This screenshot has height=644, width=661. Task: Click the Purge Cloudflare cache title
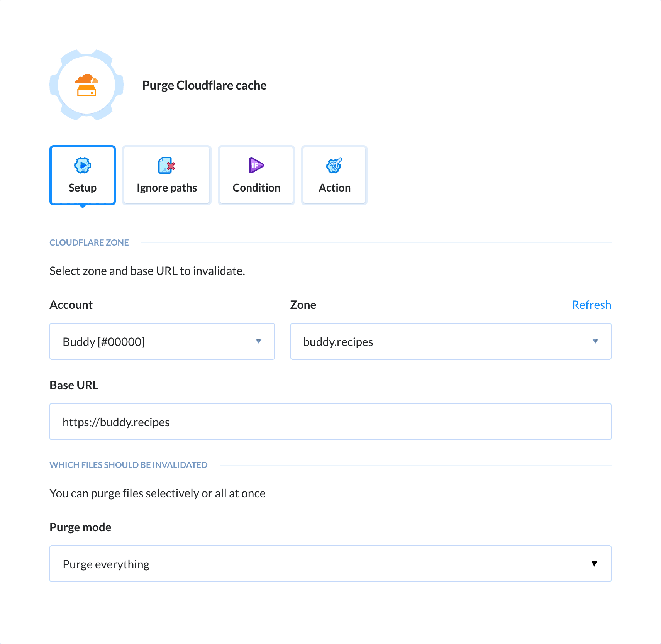(204, 85)
